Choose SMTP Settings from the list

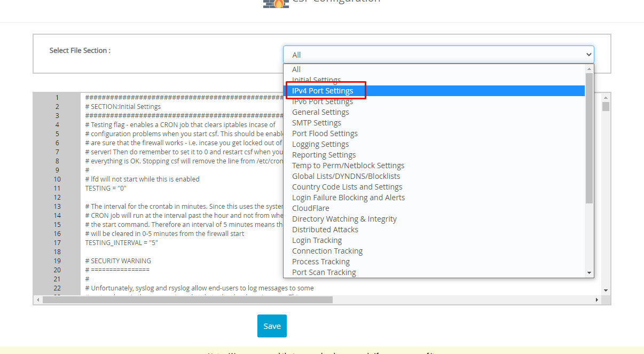tap(317, 123)
